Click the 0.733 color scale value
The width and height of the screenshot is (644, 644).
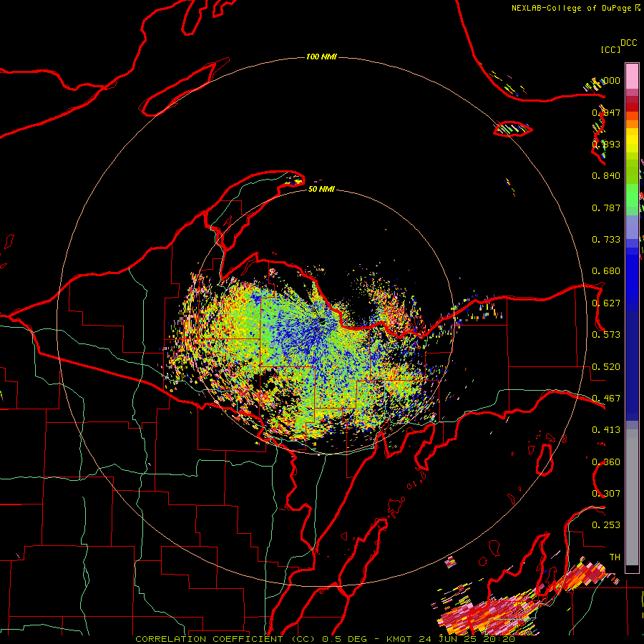(606, 240)
